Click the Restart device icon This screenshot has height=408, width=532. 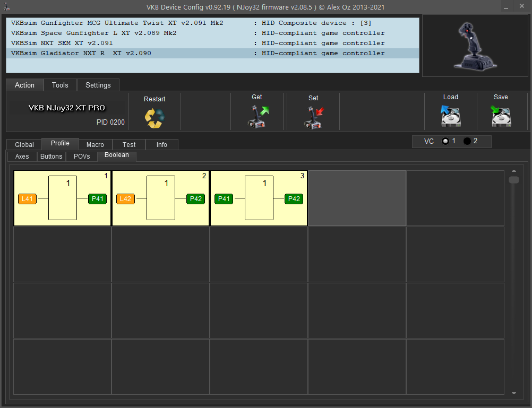(x=155, y=118)
